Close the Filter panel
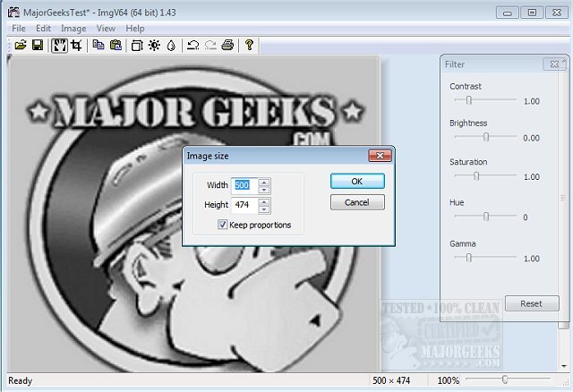This screenshot has width=573, height=392. [x=554, y=64]
